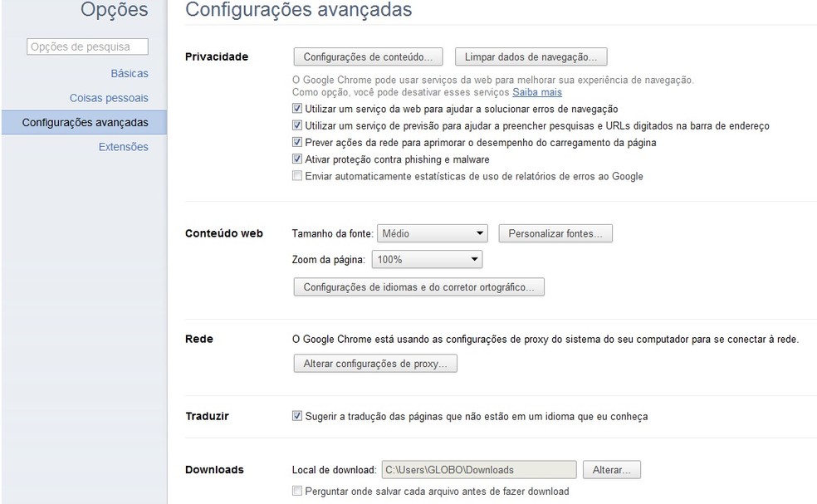Expand the Tamanho da fonte dropdown

(432, 233)
